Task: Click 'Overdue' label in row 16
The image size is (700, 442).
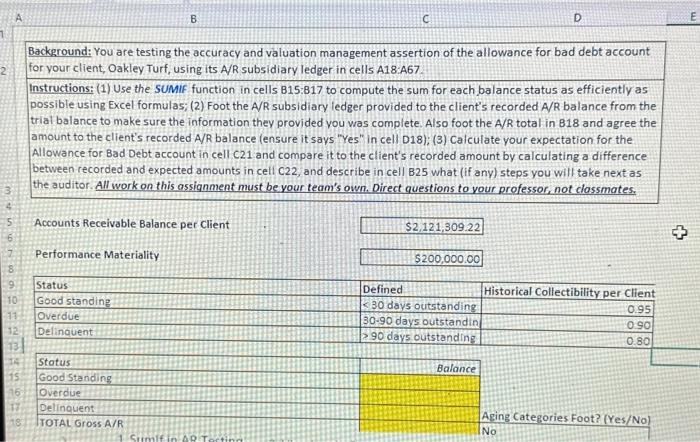Action: [x=198, y=393]
